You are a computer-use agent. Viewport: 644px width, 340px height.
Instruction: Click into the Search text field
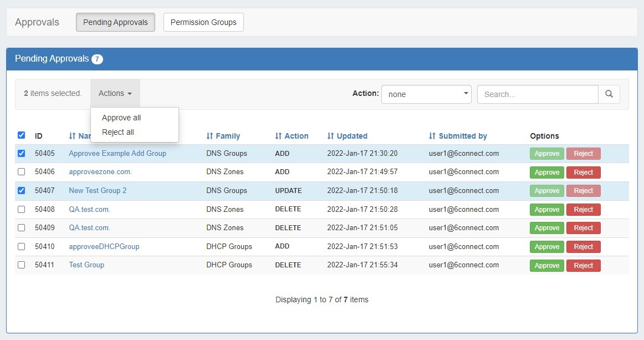(x=537, y=94)
